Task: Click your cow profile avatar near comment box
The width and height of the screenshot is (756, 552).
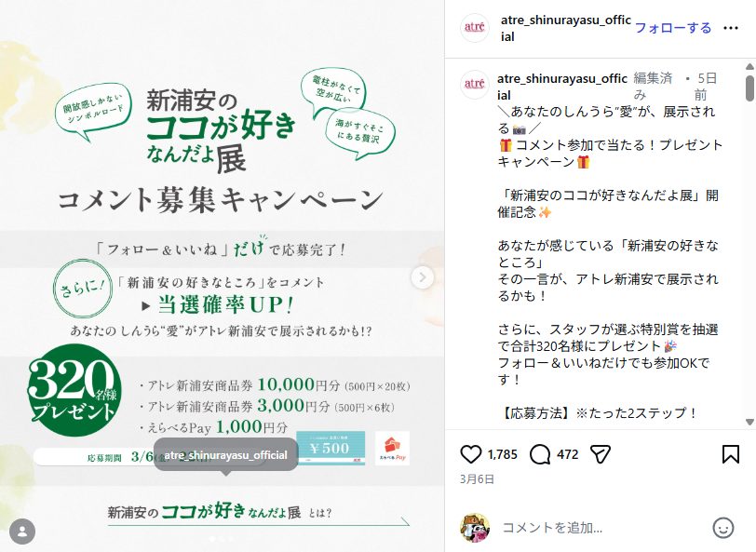Action: [475, 528]
